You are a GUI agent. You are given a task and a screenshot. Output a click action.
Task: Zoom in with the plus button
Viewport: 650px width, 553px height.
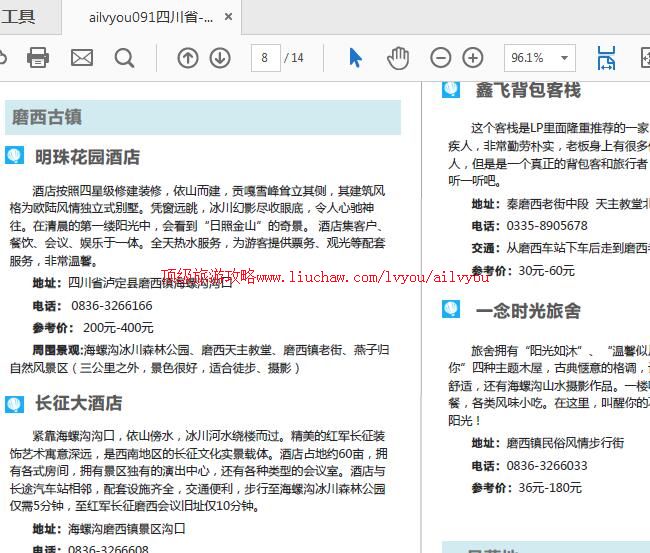pos(473,58)
